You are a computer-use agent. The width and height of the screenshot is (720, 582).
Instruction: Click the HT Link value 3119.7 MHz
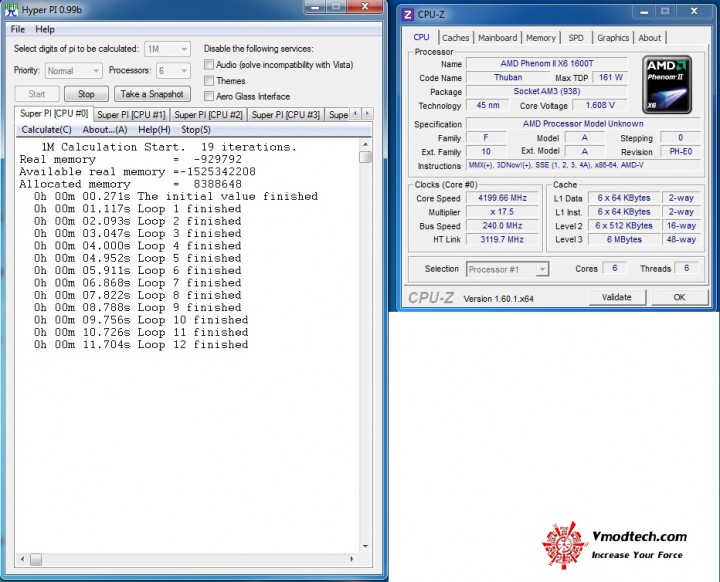(x=502, y=239)
